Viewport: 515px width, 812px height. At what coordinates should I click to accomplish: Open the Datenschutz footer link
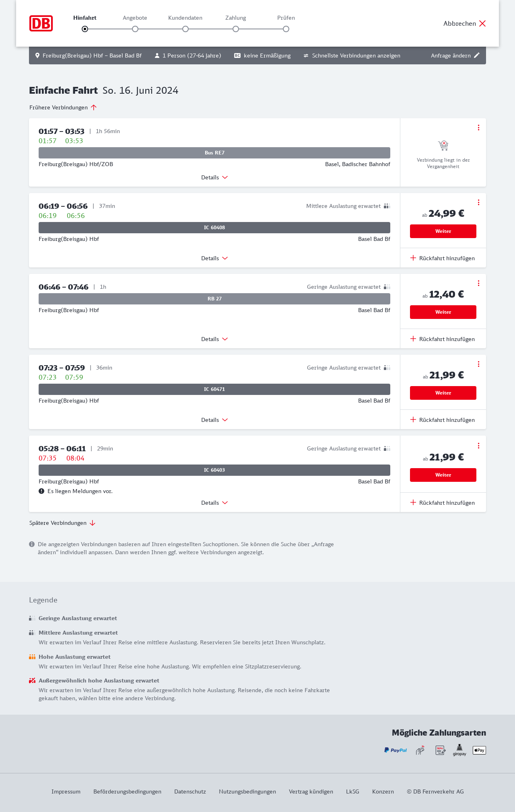tap(190, 791)
